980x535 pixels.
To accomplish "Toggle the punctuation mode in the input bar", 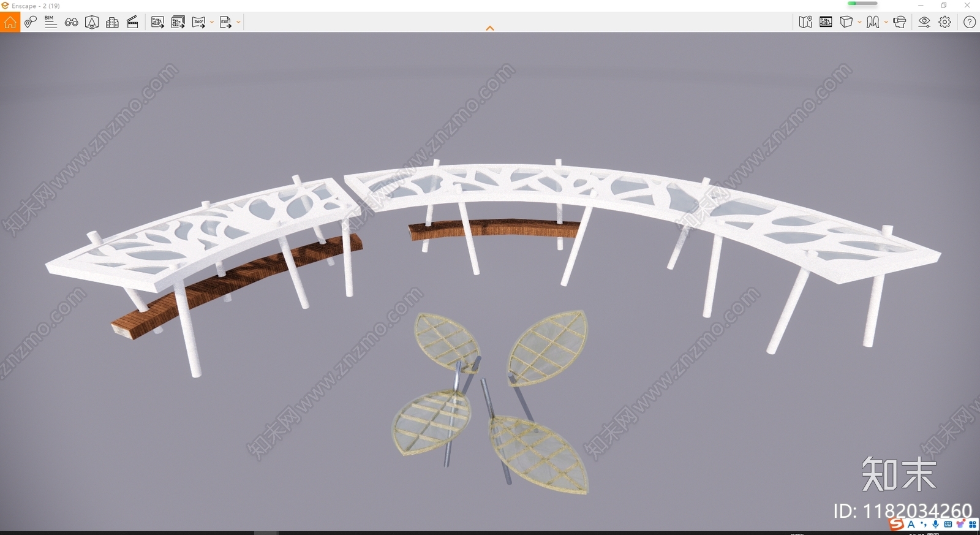I will point(923,525).
